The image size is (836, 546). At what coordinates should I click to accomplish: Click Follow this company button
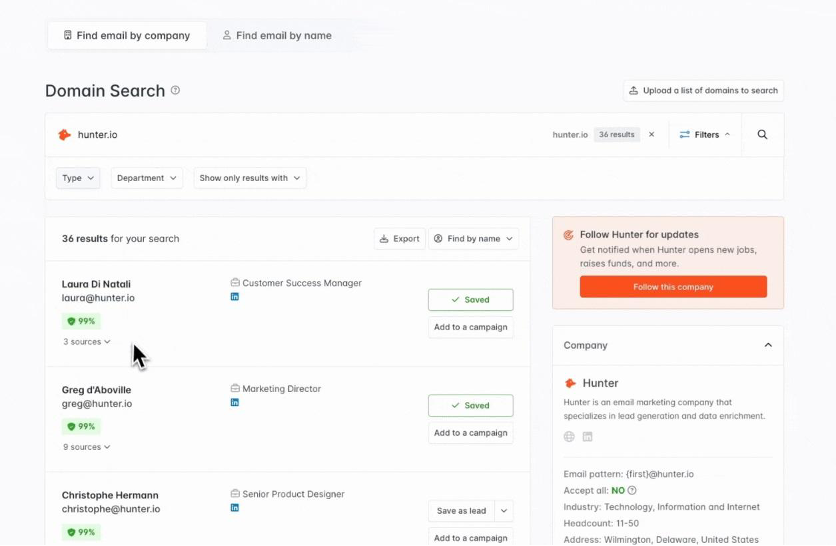coord(673,287)
